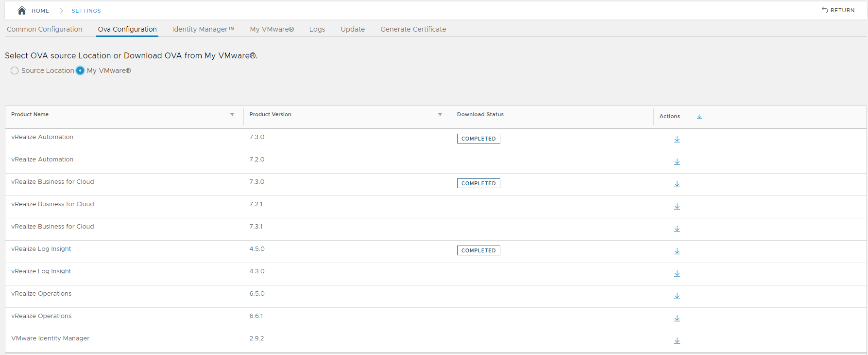
Task: Select the My VMware radio button
Action: (80, 71)
